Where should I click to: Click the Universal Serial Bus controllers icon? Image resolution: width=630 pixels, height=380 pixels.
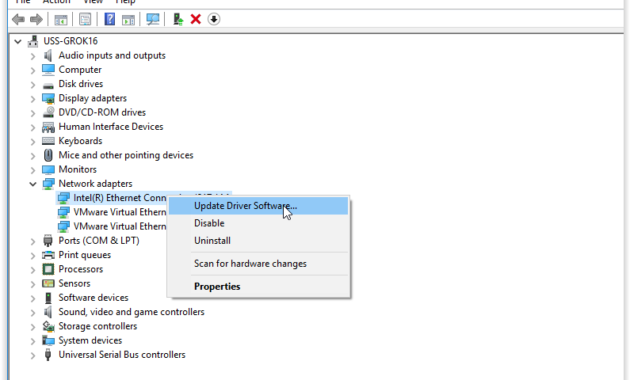pyautogui.click(x=48, y=355)
